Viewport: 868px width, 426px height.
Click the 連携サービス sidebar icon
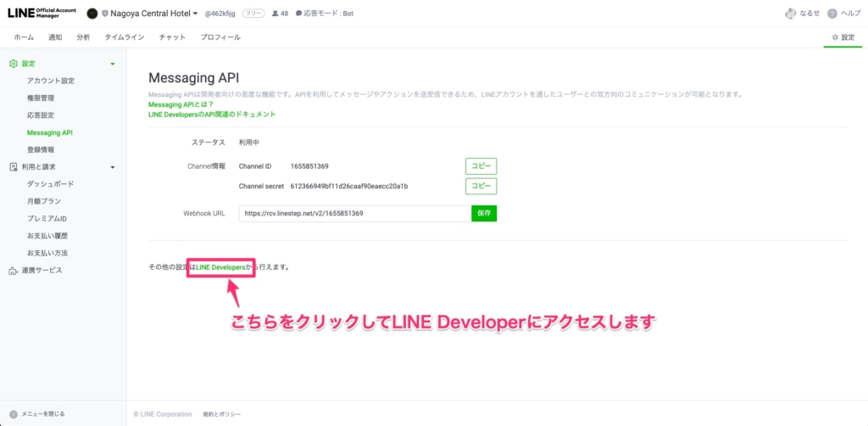tap(13, 271)
